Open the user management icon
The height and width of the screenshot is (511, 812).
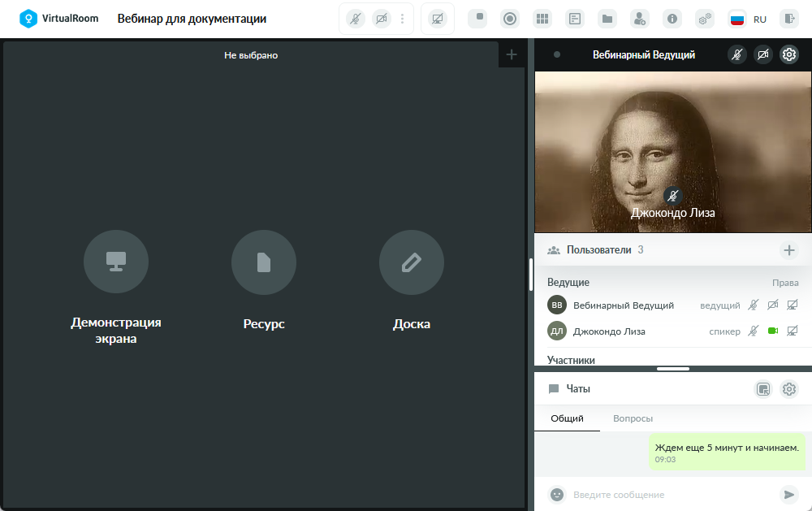pyautogui.click(x=640, y=19)
